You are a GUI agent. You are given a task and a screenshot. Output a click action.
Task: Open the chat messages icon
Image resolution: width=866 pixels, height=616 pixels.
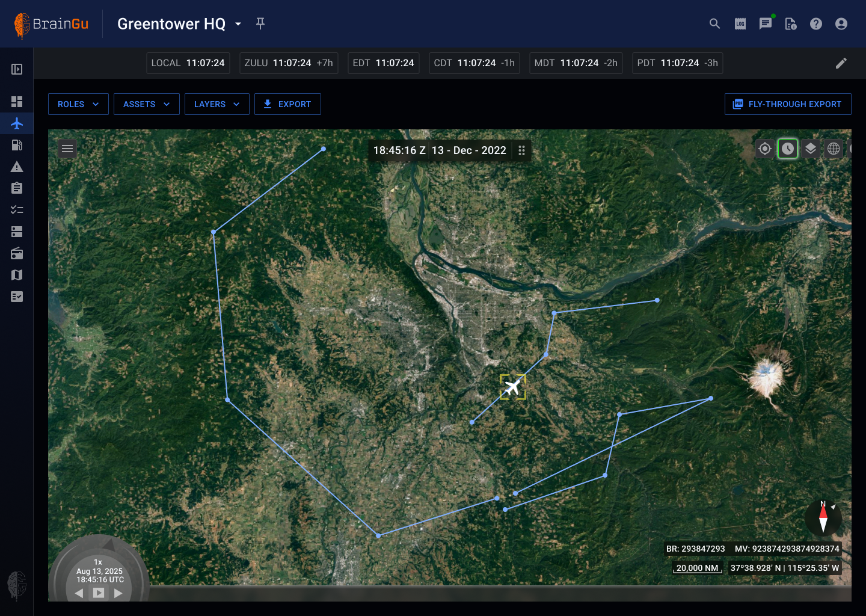click(765, 24)
